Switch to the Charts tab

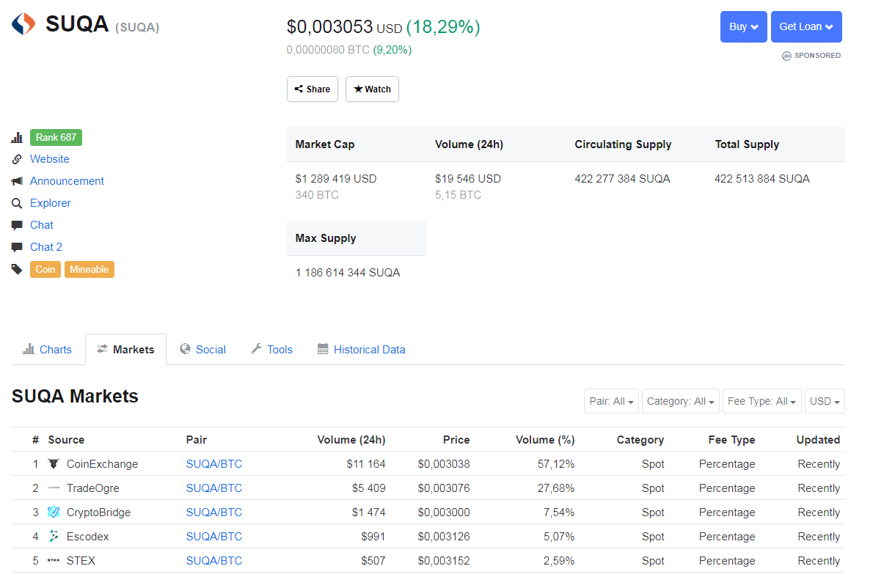pyautogui.click(x=48, y=349)
